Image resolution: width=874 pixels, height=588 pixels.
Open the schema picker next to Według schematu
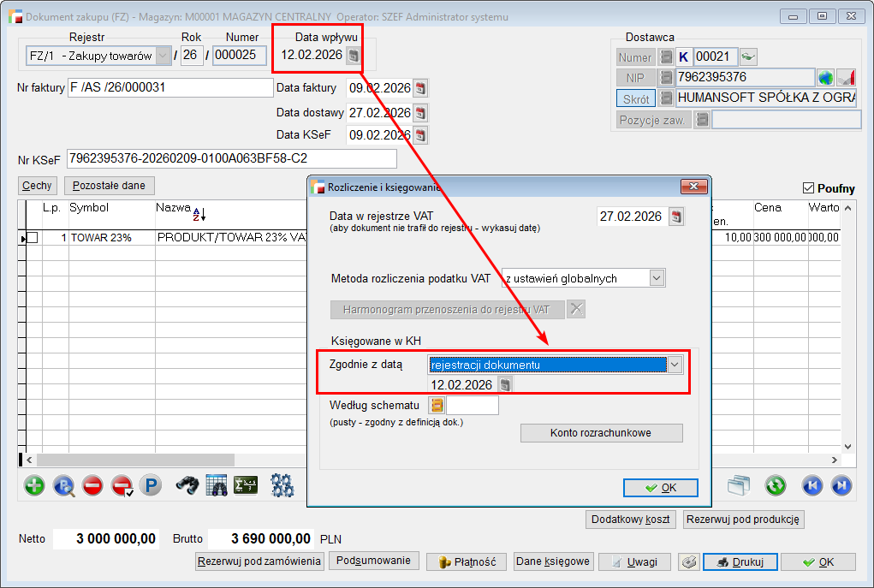437,406
